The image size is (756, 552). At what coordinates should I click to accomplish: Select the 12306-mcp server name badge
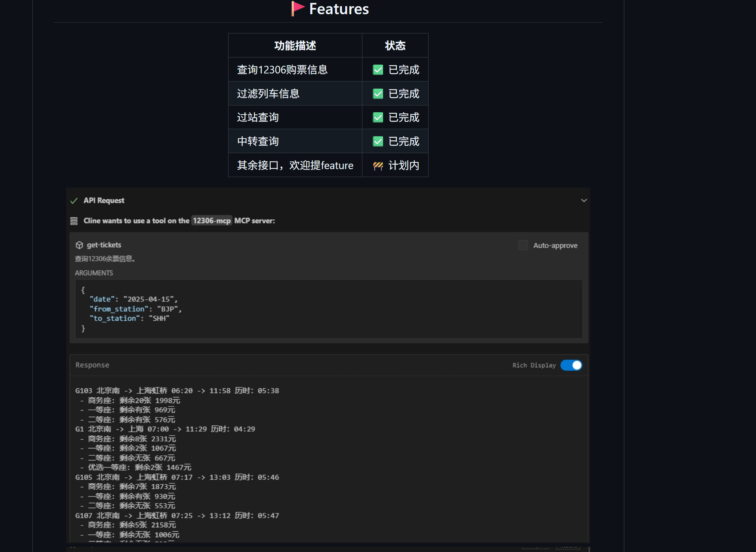[212, 221]
